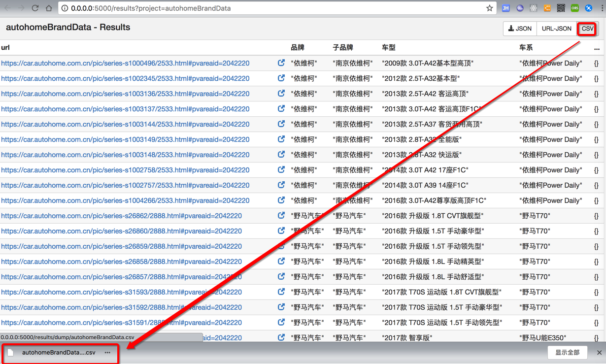Select cell "2016款 3.0T-A42尊享版高顶F1C"

pyautogui.click(x=434, y=200)
